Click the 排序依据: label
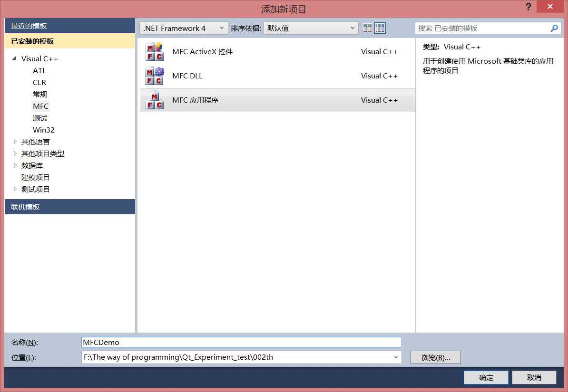Screen dimensions: 568x392 (245, 28)
